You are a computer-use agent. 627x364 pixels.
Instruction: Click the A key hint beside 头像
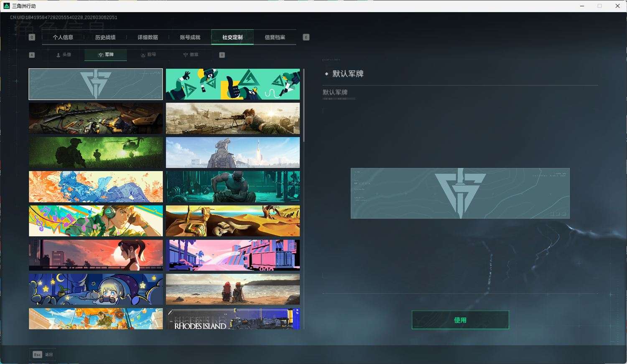[32, 55]
